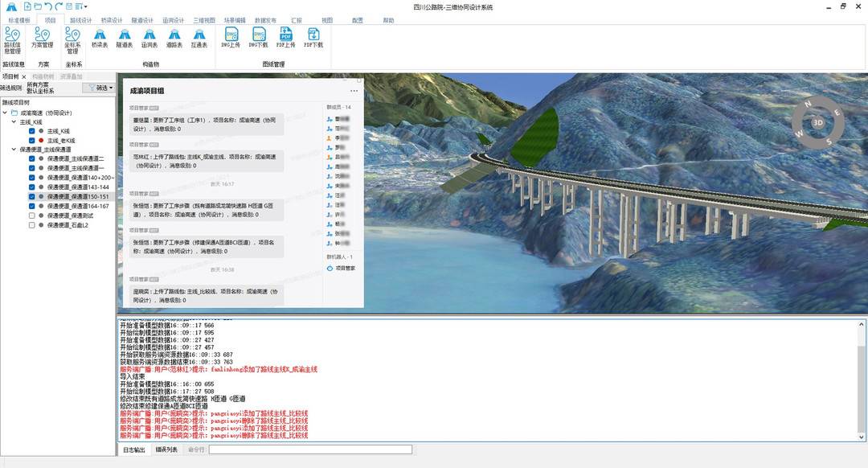Open 坐标系管理 tool
Screen dimensions: 868x468
point(72,39)
